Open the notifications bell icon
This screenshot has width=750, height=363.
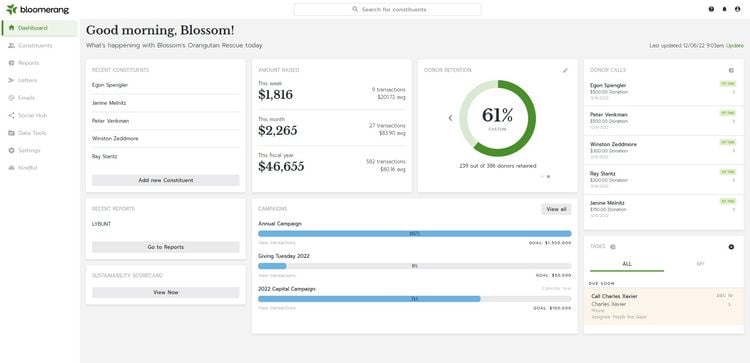pos(724,9)
